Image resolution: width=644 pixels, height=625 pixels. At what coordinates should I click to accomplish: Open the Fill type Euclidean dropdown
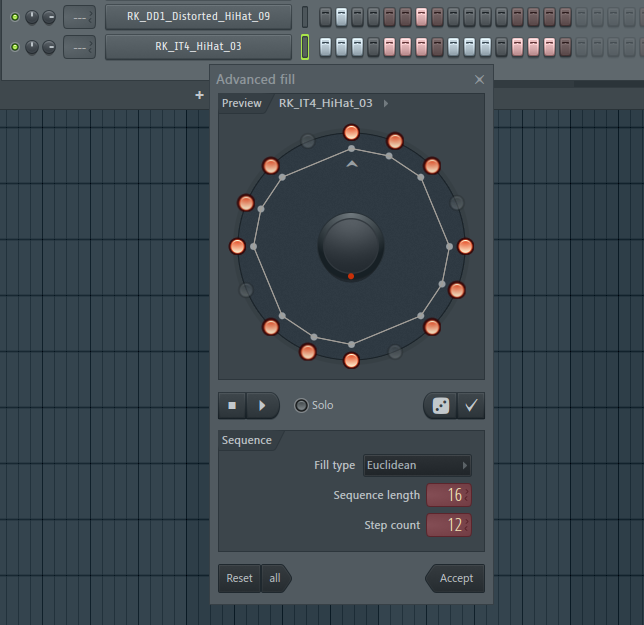(x=417, y=465)
